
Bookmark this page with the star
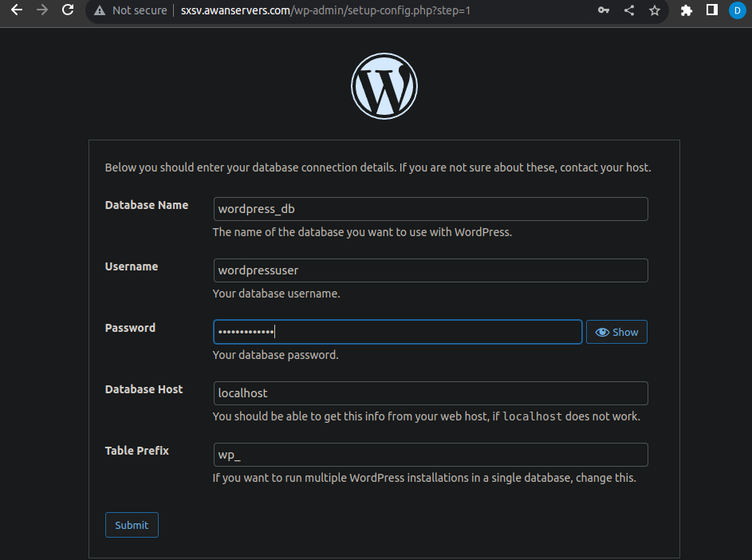(x=655, y=10)
